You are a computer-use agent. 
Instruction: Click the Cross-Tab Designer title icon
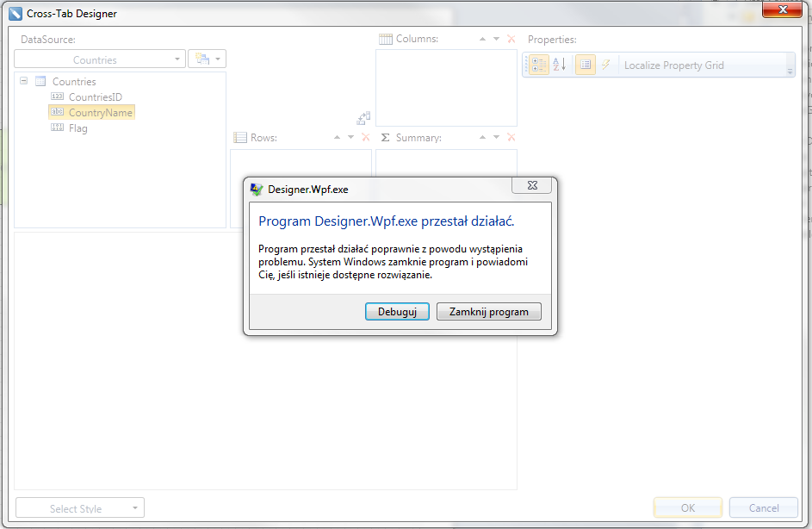[15, 14]
